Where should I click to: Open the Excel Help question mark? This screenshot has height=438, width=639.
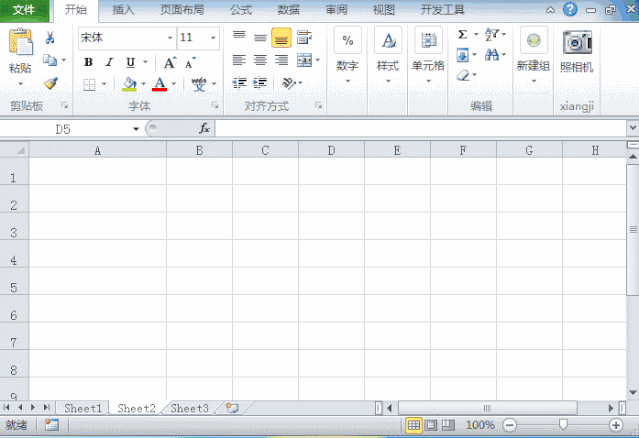570,9
